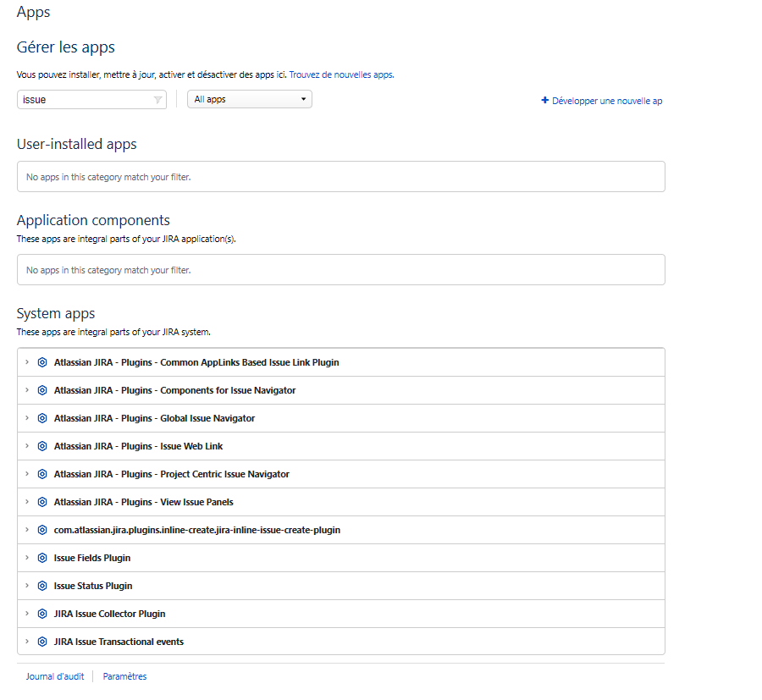The width and height of the screenshot is (762, 700).
Task: Click the Project Centric Issue Navigator plugin icon
Action: point(42,474)
